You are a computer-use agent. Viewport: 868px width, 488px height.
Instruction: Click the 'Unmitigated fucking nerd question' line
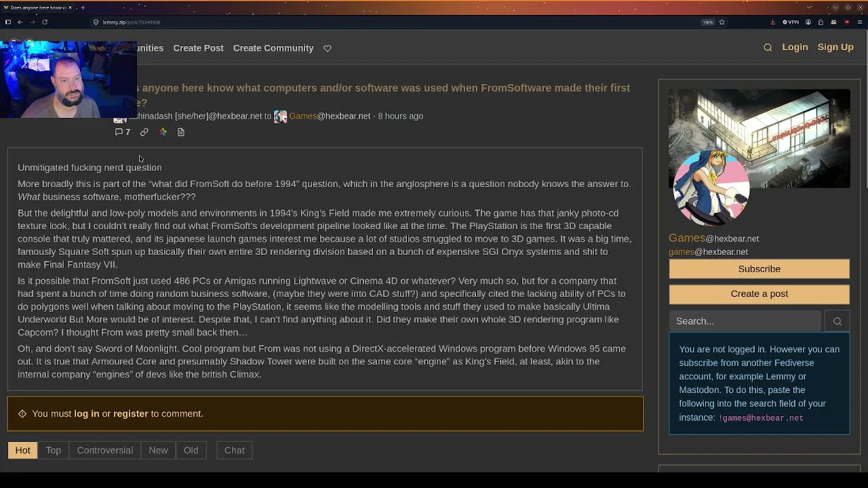pos(90,167)
